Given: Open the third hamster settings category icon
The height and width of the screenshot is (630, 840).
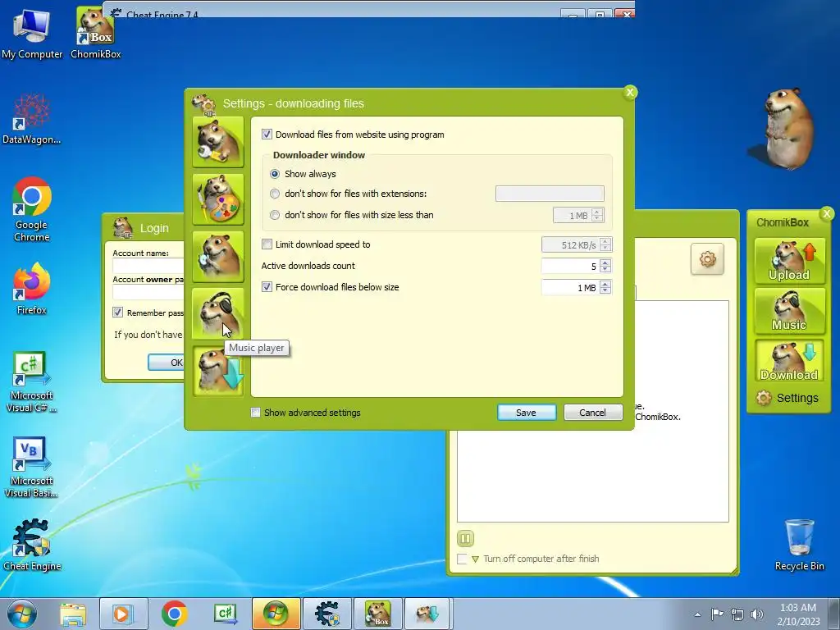Looking at the screenshot, I should [218, 257].
